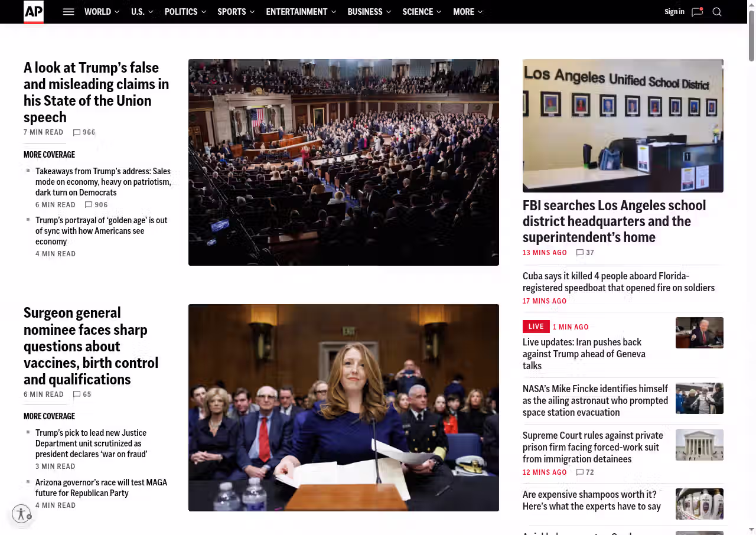Click comment icon on Surgeon general story
The image size is (756, 535).
pos(77,394)
